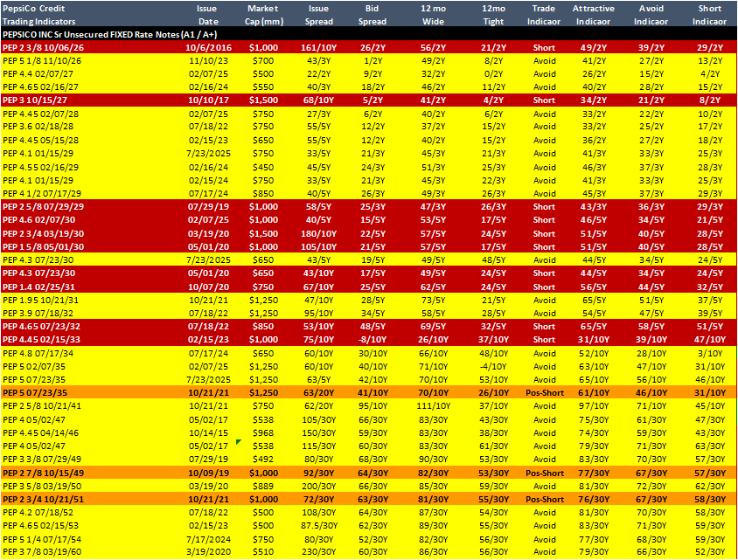Select the 230/30Y issue spread cell
Screen dimensions: 738x560
click(x=318, y=552)
